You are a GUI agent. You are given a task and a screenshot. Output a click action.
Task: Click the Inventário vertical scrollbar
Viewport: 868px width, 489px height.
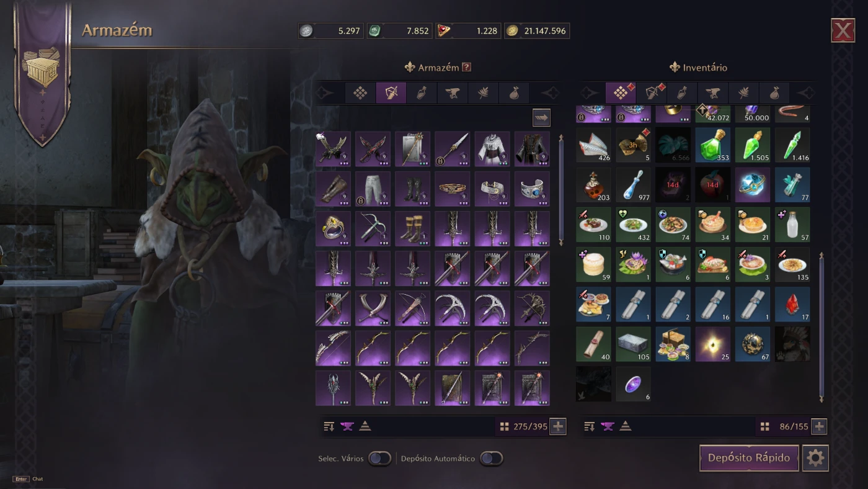(821, 326)
